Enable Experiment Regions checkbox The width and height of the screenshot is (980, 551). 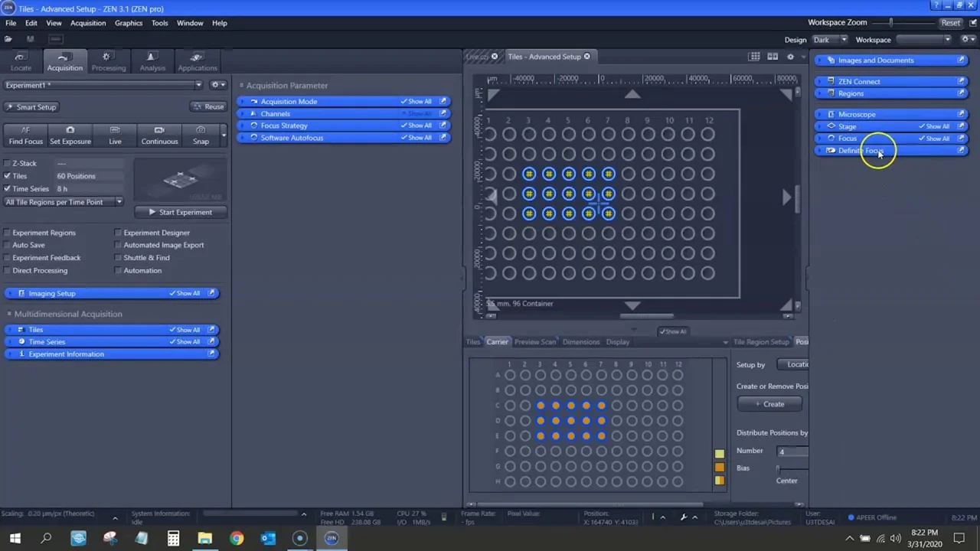click(7, 233)
